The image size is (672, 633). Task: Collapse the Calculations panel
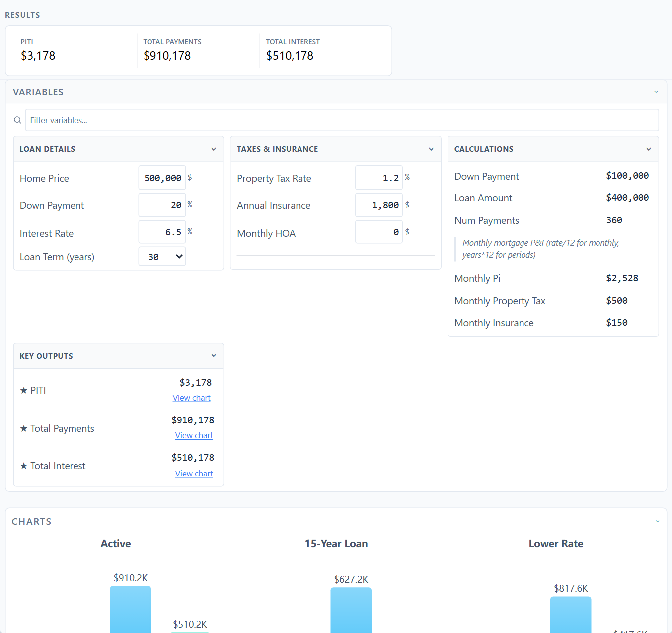pos(649,149)
